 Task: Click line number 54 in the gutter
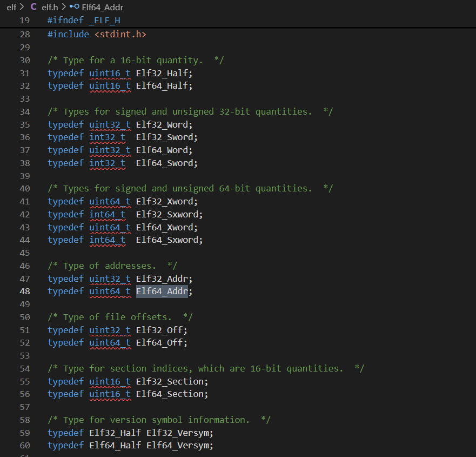pos(24,368)
